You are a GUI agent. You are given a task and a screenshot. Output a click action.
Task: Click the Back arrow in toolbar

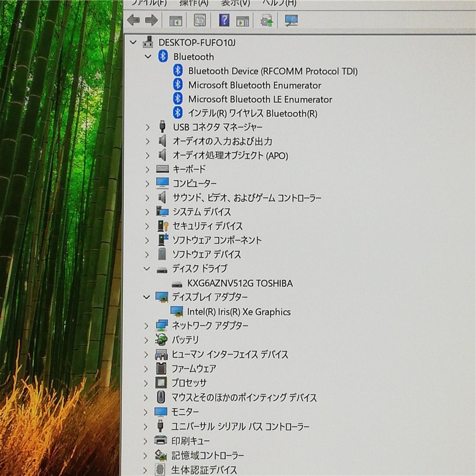coord(134,20)
